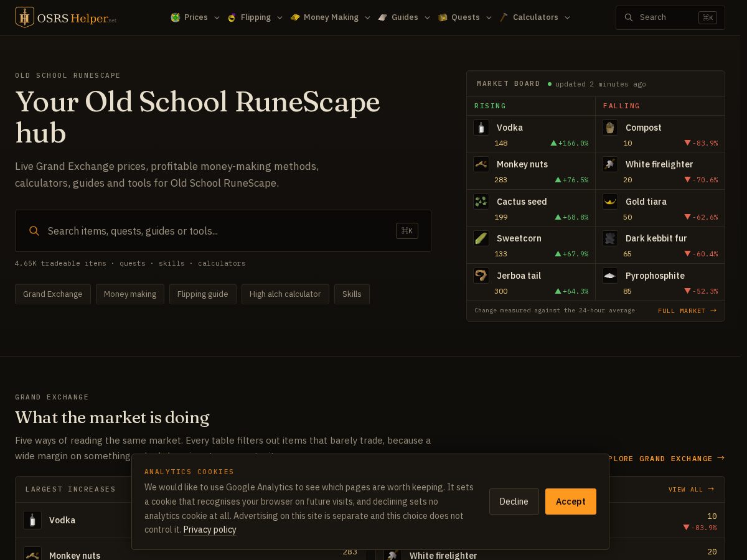Screen dimensions: 747x560
Task: Open the Money Making menu
Action: (x=331, y=17)
